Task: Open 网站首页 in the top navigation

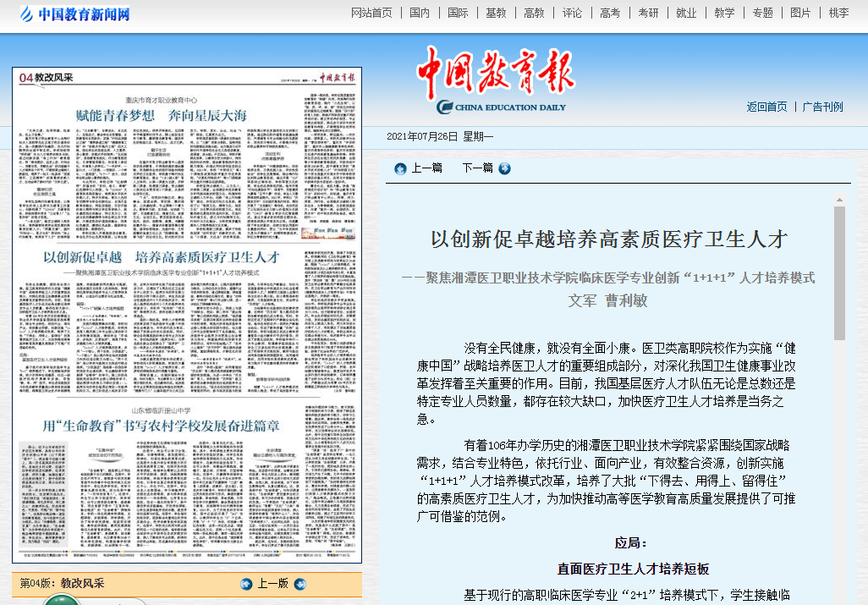Action: tap(371, 13)
